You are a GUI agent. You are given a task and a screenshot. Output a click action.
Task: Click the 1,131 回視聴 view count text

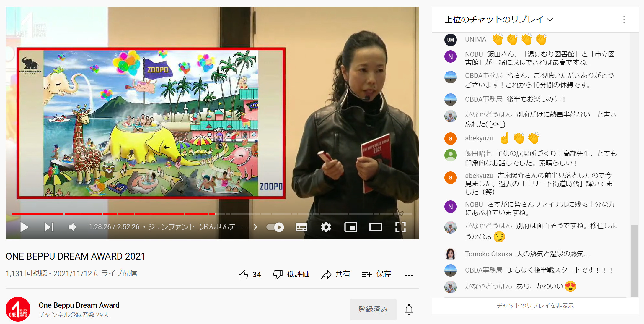click(x=26, y=273)
